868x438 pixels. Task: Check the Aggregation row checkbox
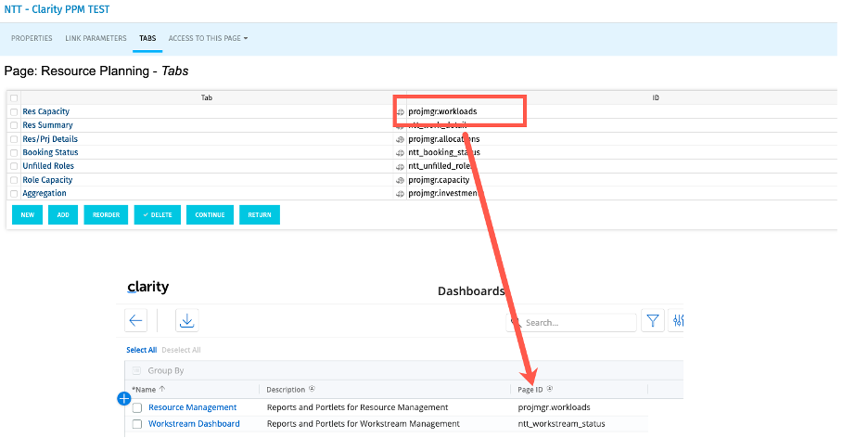(x=15, y=194)
